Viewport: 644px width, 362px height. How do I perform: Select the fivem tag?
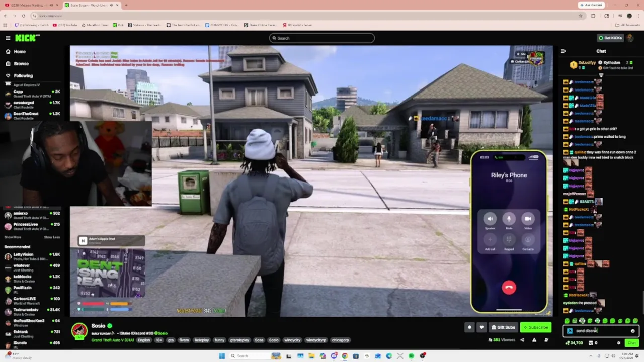pos(184,340)
